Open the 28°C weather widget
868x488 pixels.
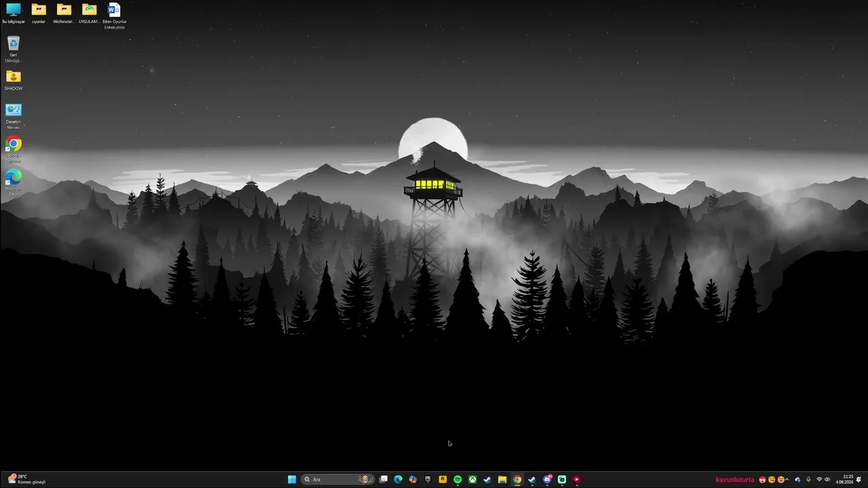tap(27, 479)
